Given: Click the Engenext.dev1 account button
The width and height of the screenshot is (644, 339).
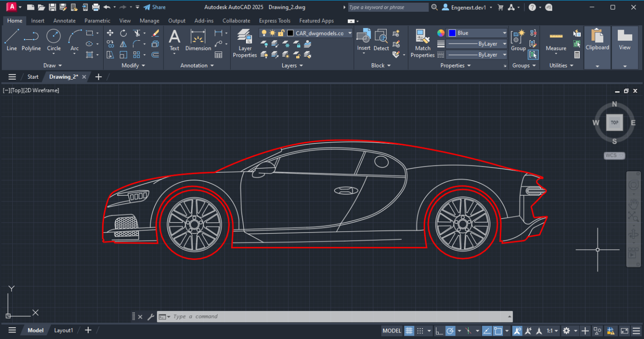Looking at the screenshot, I should coord(467,7).
